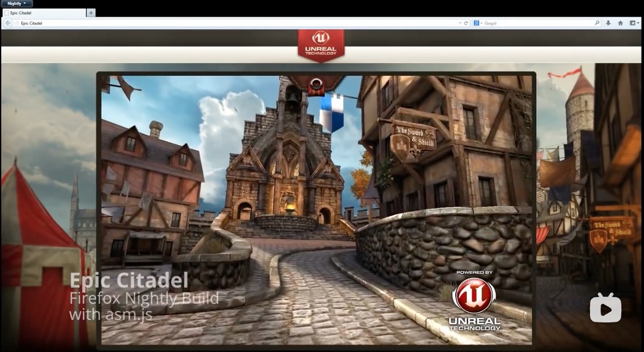Click the search magnifier icon
Viewport: 644px width, 352px height.
[597, 23]
